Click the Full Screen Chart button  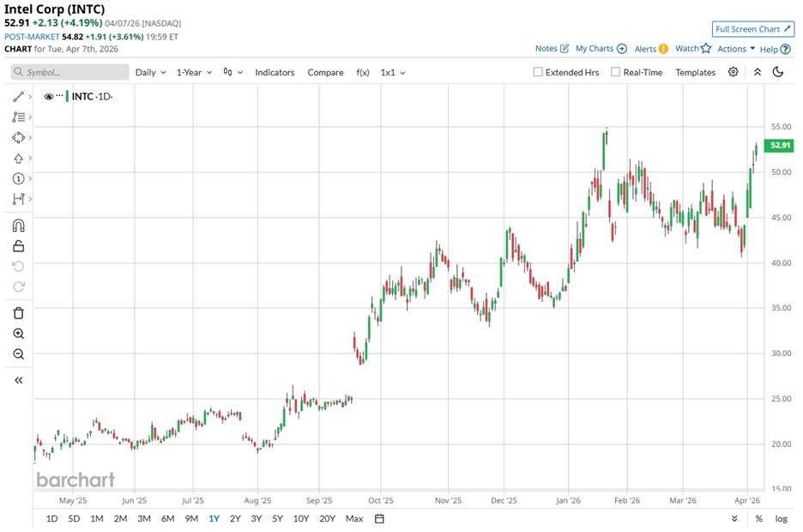(x=751, y=29)
